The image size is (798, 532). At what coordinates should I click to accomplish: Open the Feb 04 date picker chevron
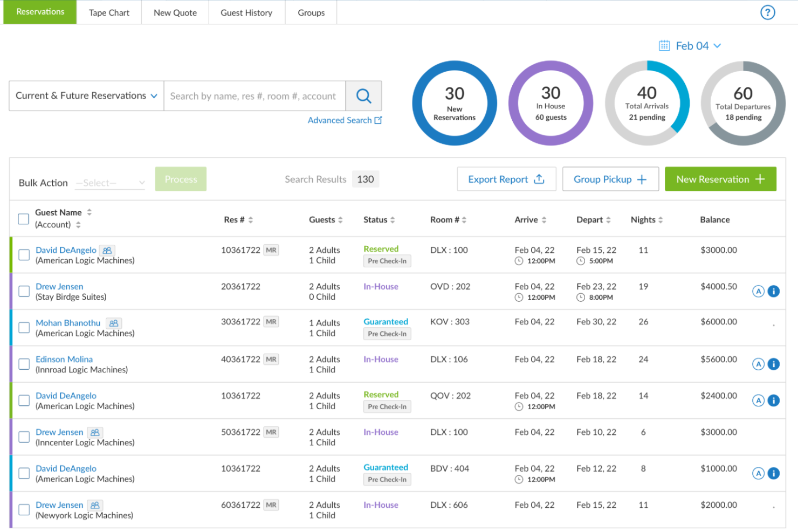coord(718,46)
